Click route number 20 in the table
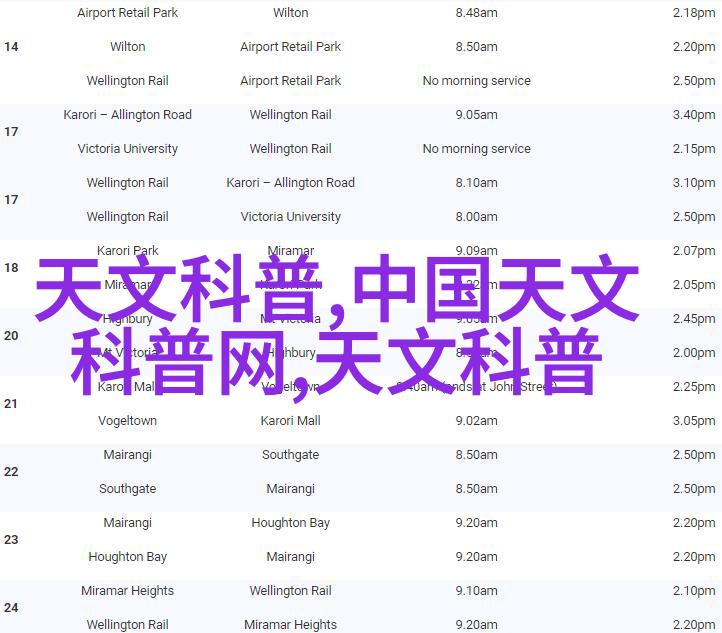The width and height of the screenshot is (722, 633). (11, 336)
